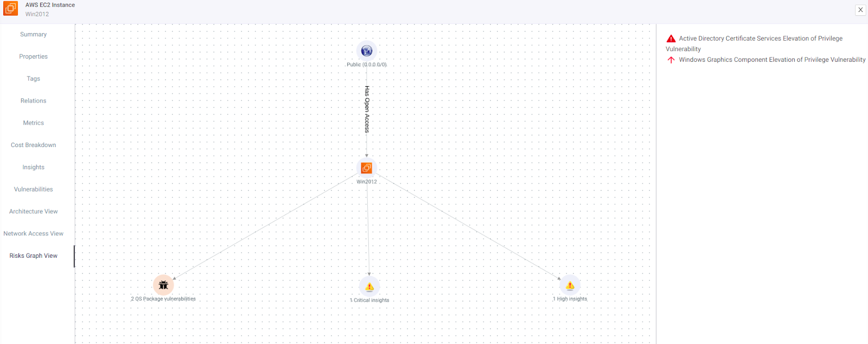Click the 'Has Open Access' edge label
Viewport: 868px width, 344px height.
click(367, 109)
